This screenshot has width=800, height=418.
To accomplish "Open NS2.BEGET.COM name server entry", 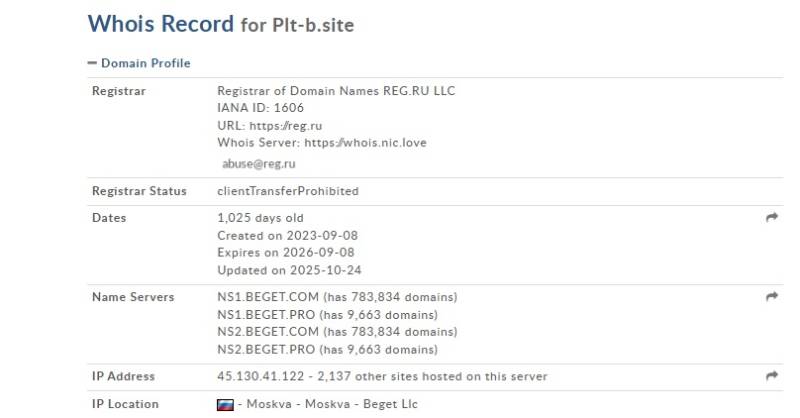I will [x=268, y=332].
